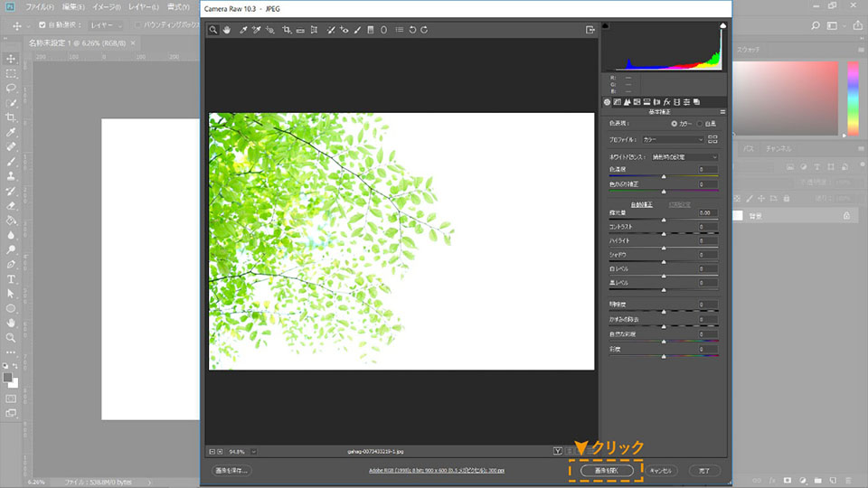Select Move tool in Photoshop toolbar

[x=11, y=59]
